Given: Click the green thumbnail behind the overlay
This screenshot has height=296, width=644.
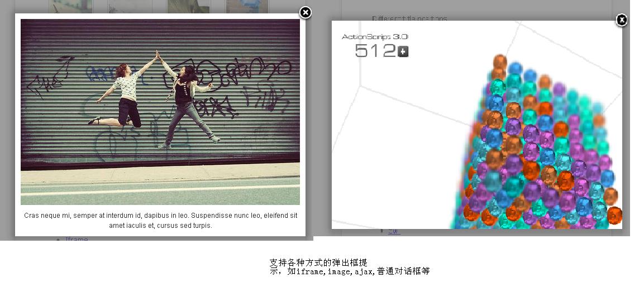Looking at the screenshot, I should [x=188, y=6].
